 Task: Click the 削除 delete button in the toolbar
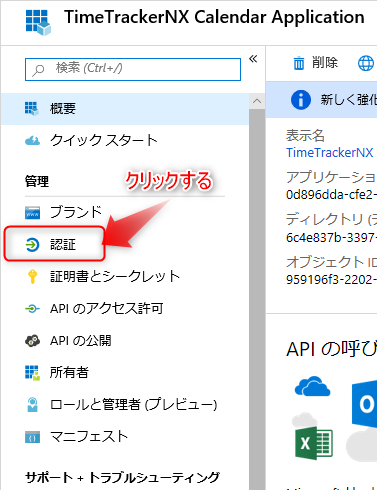click(315, 63)
